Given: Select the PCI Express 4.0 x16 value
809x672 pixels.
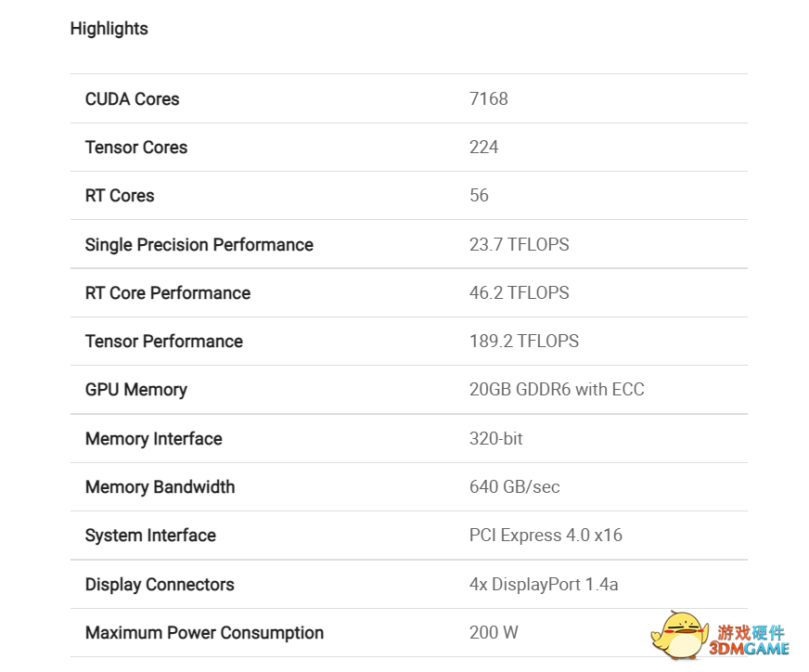Looking at the screenshot, I should 546,536.
